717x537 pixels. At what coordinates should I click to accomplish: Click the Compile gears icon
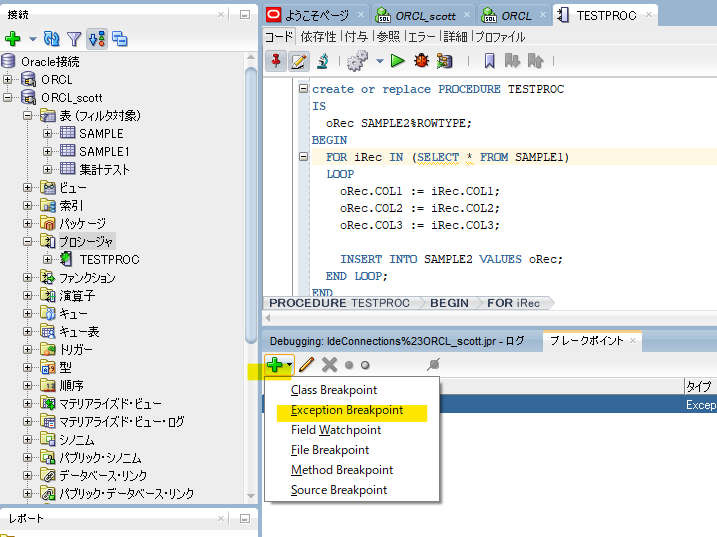pos(358,61)
